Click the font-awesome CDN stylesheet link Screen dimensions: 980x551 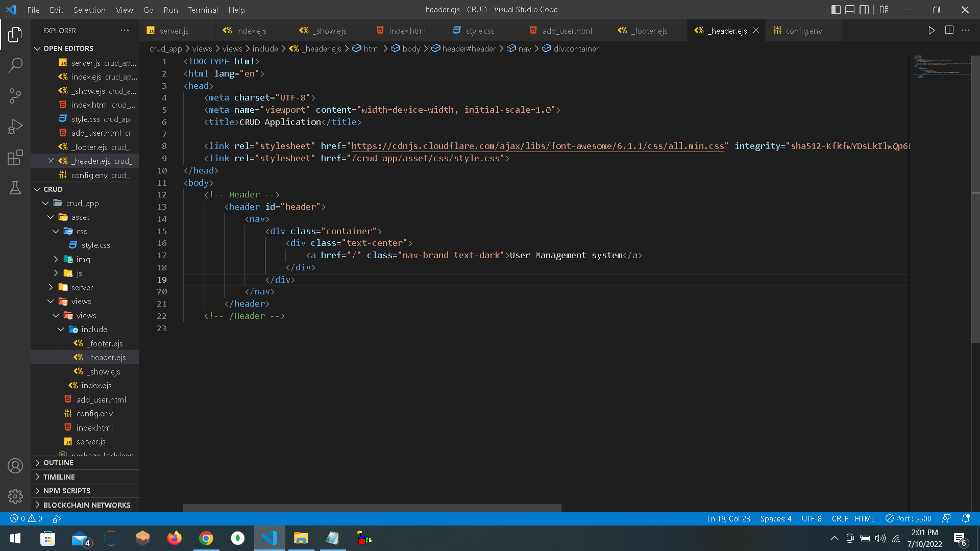[537, 146]
